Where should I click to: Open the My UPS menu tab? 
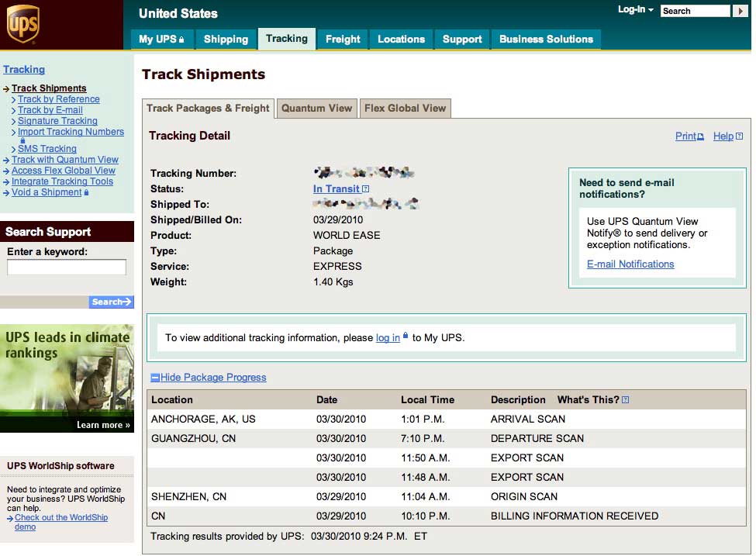pyautogui.click(x=161, y=39)
